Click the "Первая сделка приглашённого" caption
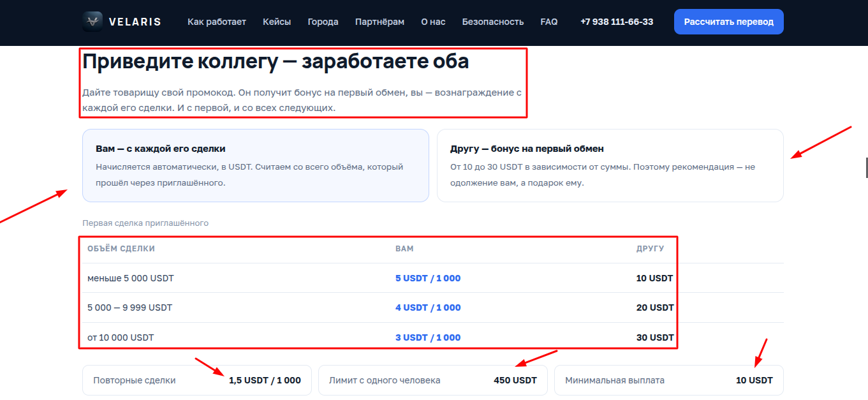 click(x=145, y=223)
